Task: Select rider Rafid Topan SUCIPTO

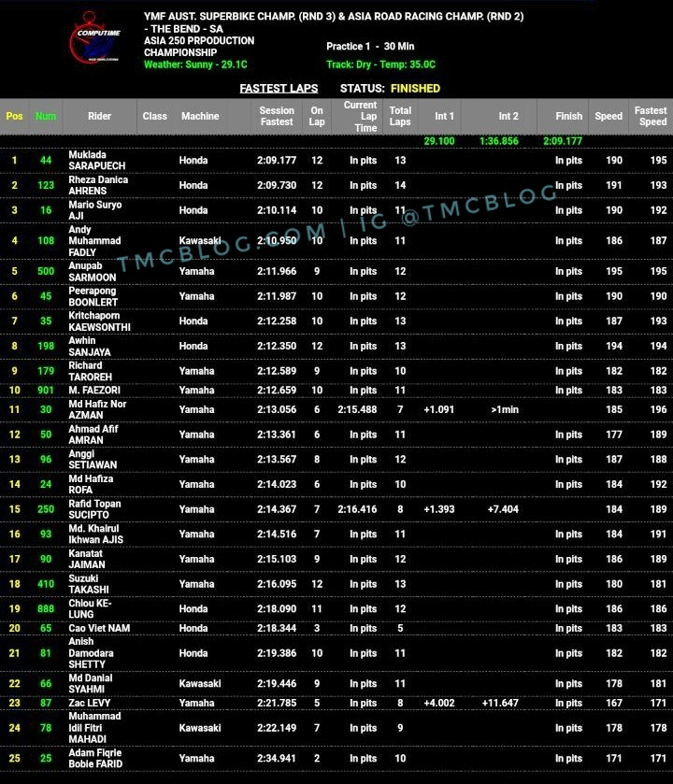Action: 94,509
